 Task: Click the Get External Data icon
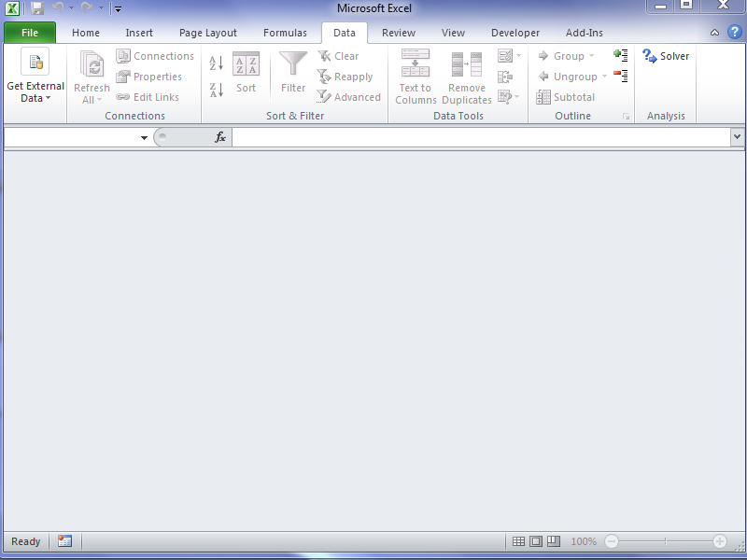pos(35,63)
